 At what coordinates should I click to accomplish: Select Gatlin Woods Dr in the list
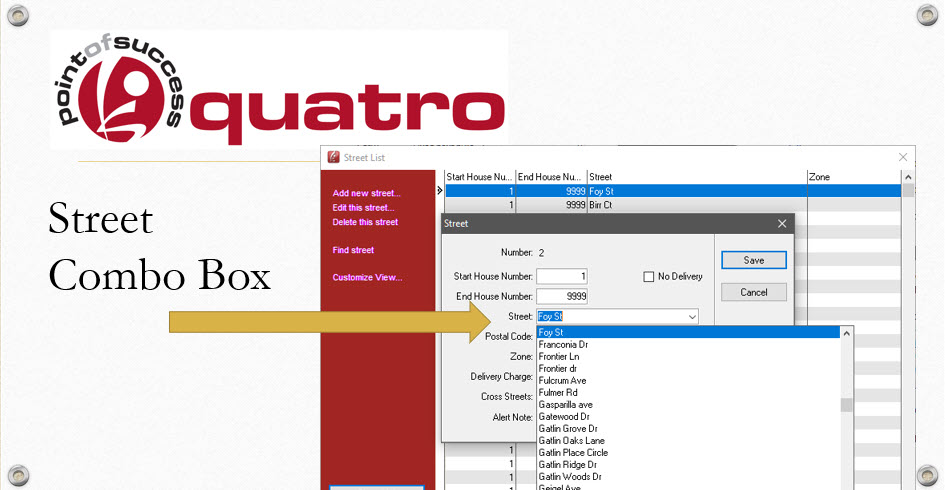(688, 477)
